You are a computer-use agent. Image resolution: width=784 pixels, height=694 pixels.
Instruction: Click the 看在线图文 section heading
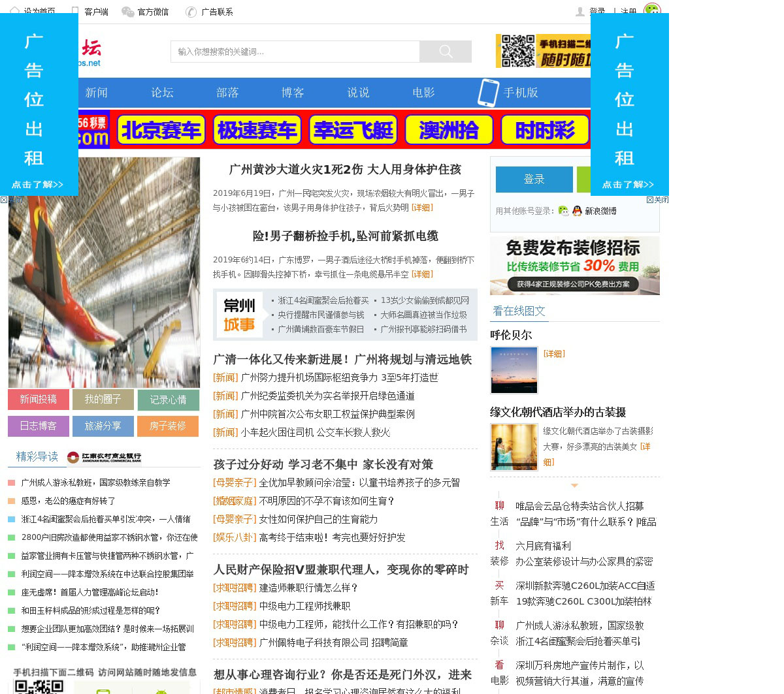tap(519, 311)
